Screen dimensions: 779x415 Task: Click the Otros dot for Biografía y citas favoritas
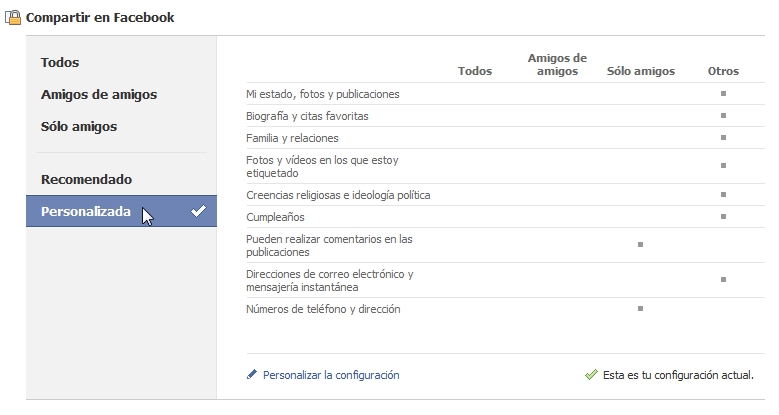tap(723, 115)
